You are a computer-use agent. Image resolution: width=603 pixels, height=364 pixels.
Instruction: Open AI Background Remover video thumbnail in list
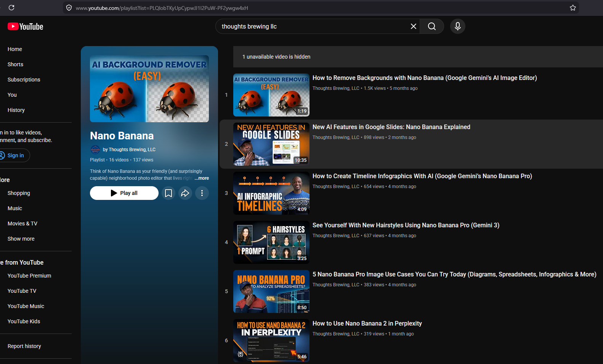click(x=271, y=95)
